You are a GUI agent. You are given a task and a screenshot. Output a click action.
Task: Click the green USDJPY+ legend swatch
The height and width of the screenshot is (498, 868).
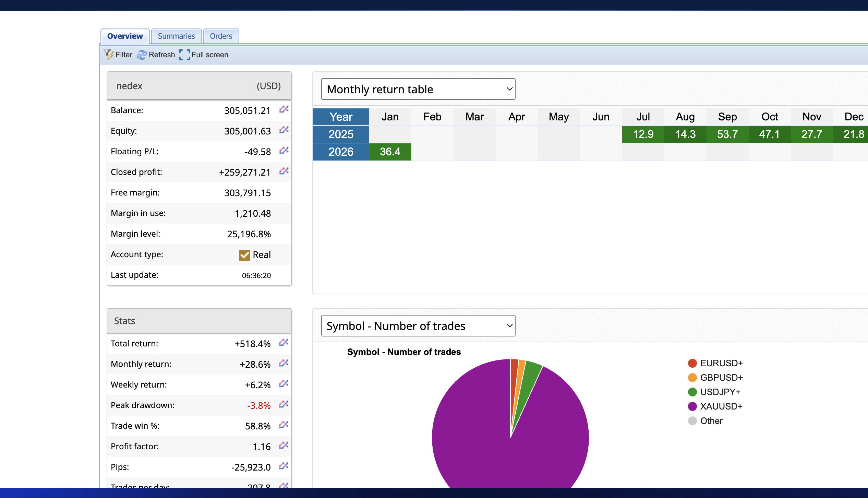pos(692,392)
